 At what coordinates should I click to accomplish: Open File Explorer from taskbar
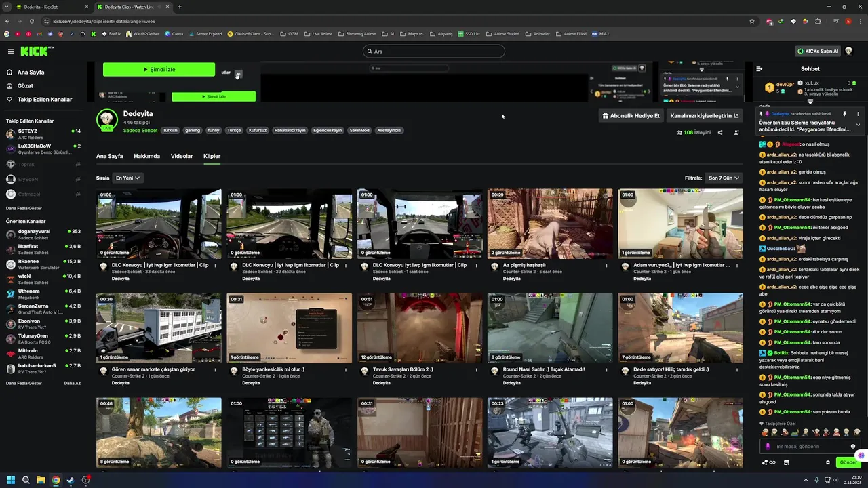41,480
